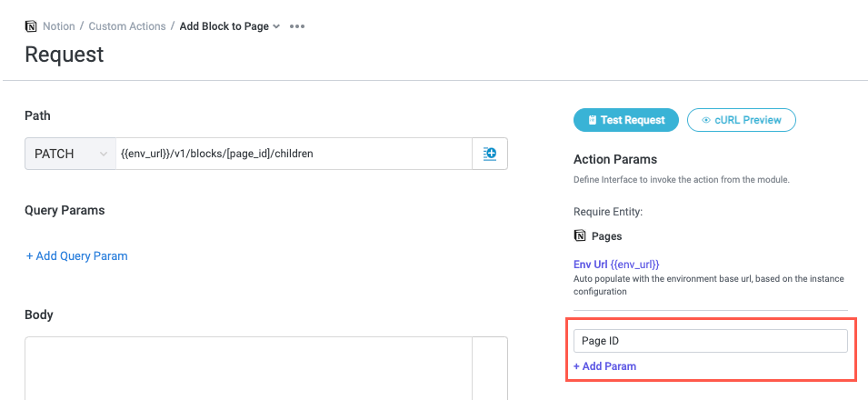The width and height of the screenshot is (868, 400).
Task: Click the Page ID param field
Action: click(x=710, y=341)
